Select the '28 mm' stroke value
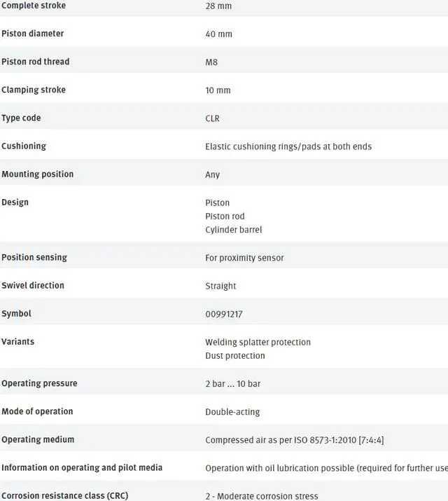 coord(218,6)
